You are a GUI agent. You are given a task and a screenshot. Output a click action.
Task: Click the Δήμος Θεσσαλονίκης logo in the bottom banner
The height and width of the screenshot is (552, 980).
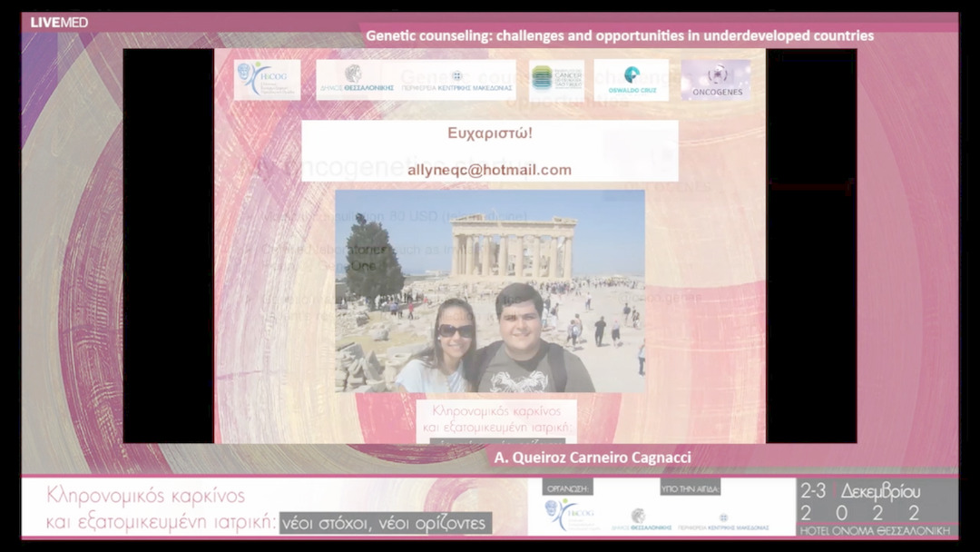tap(639, 519)
